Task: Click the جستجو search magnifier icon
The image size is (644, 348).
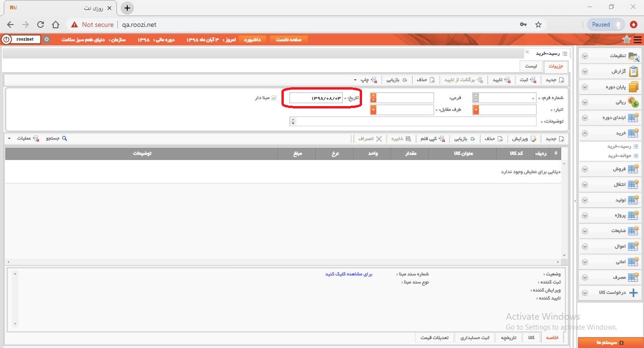Action: point(65,139)
